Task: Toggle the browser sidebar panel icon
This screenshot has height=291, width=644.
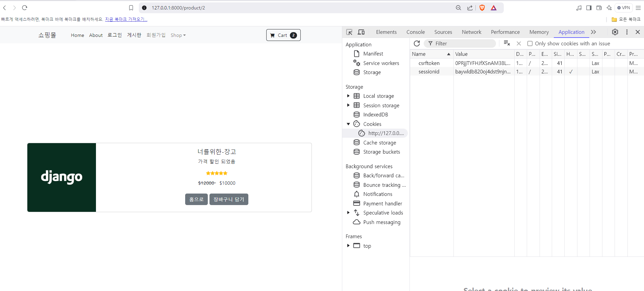Action: 589,8
